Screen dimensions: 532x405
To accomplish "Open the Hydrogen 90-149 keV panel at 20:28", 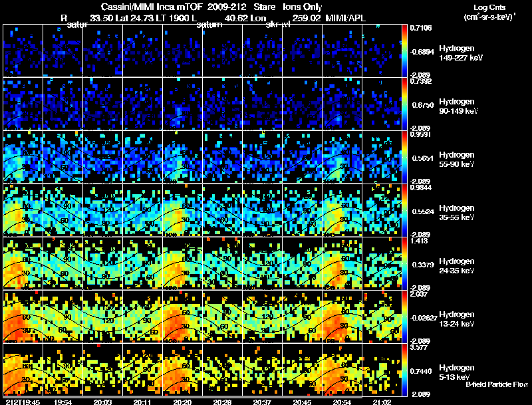I will 222,104.
